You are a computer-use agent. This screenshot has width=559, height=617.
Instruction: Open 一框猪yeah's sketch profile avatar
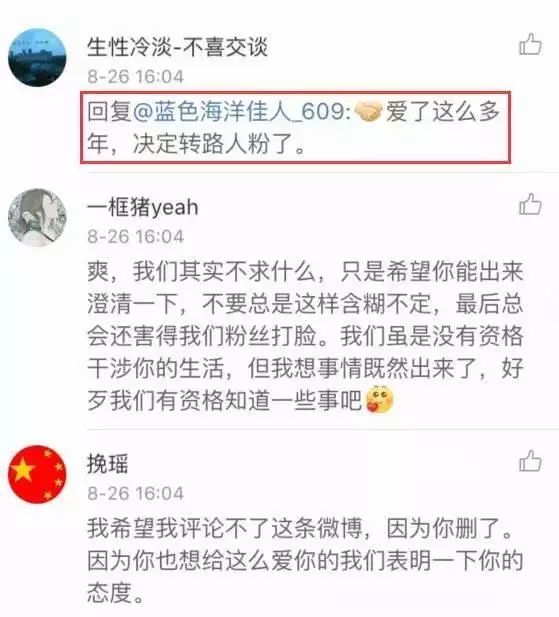pyautogui.click(x=37, y=218)
